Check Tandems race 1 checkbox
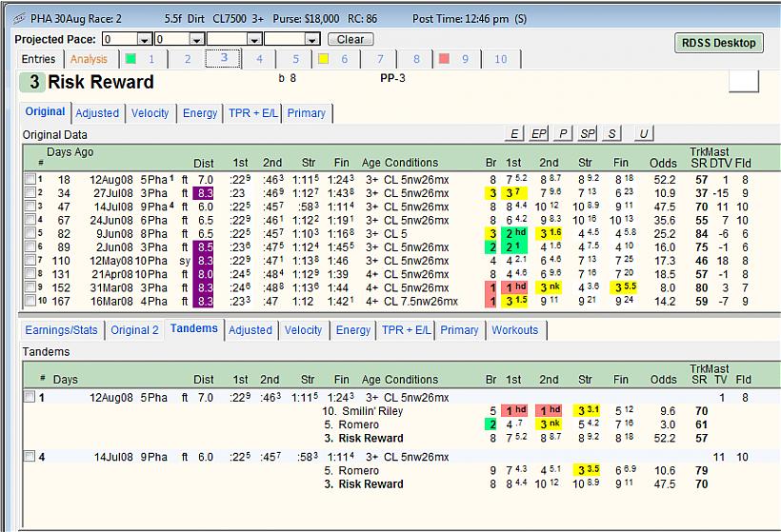The height and width of the screenshot is (532, 781). point(30,396)
